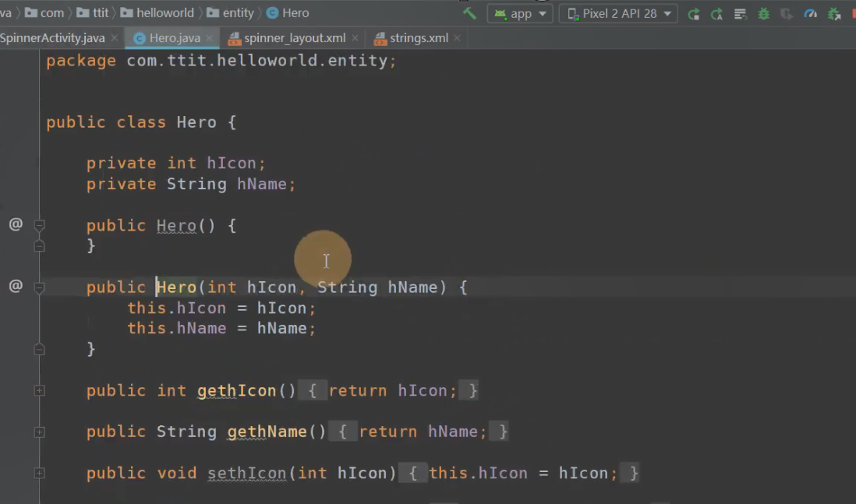This screenshot has height=504, width=856.
Task: Click 'private String hName;' field line
Action: point(191,184)
